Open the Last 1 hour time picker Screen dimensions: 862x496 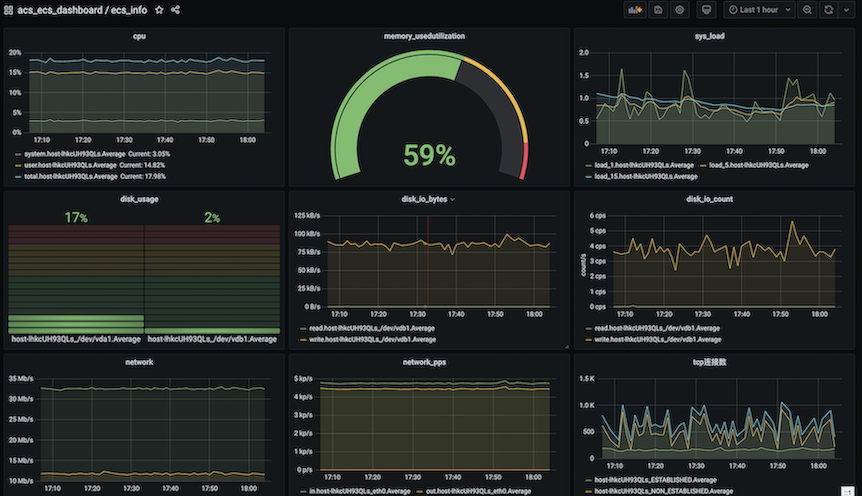tap(759, 10)
